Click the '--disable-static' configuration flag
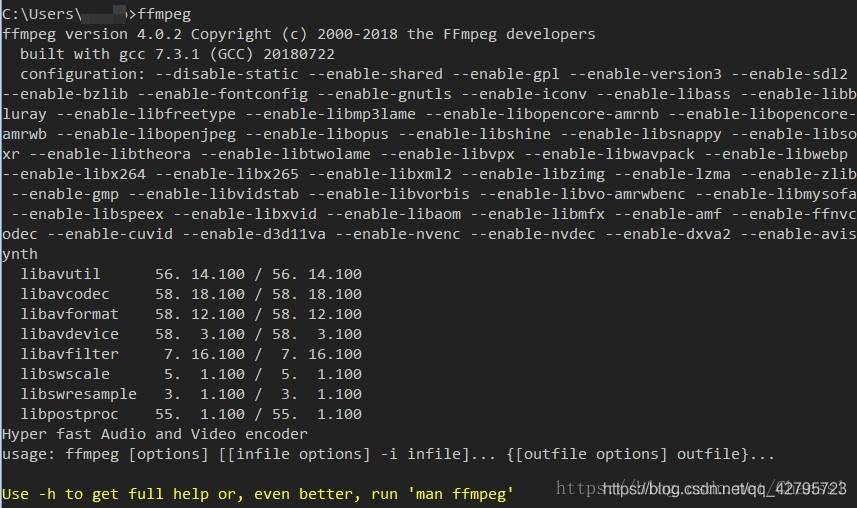 pos(227,74)
